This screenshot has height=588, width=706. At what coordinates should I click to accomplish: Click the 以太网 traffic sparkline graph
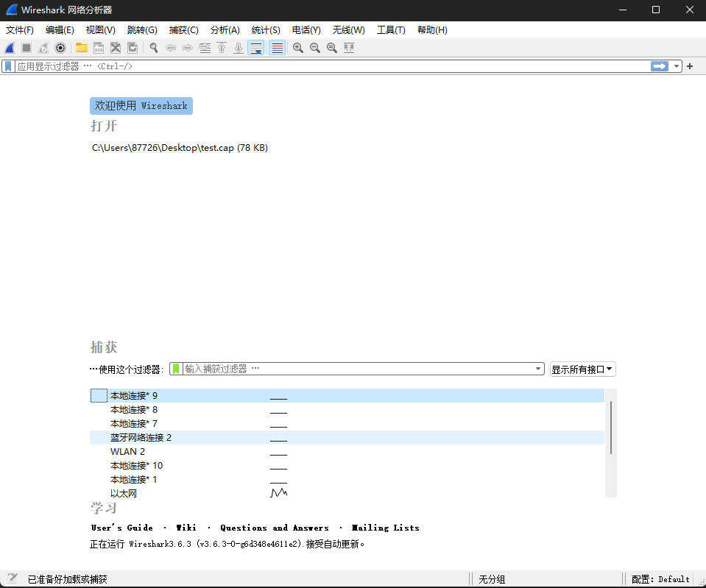tap(279, 492)
